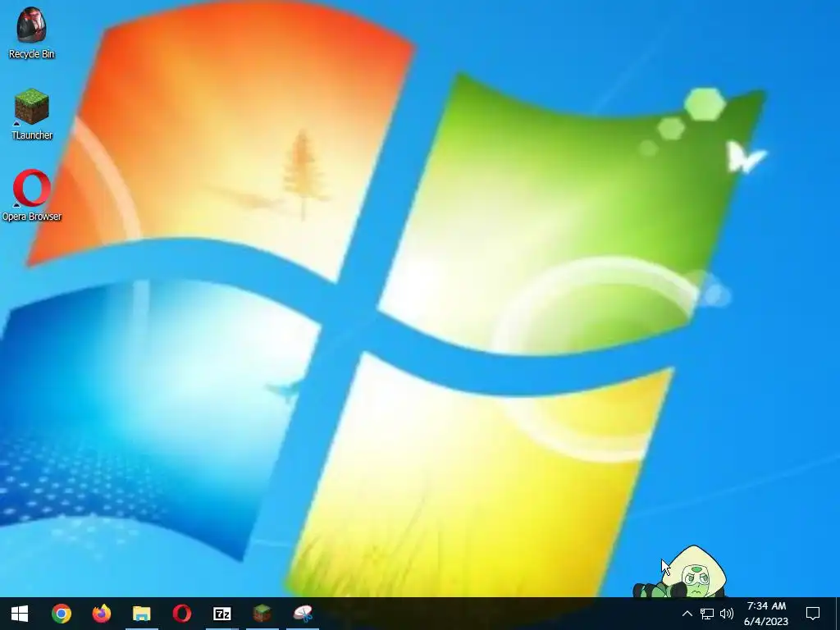Open File Explorer from the taskbar
840x630 pixels.
[142, 614]
